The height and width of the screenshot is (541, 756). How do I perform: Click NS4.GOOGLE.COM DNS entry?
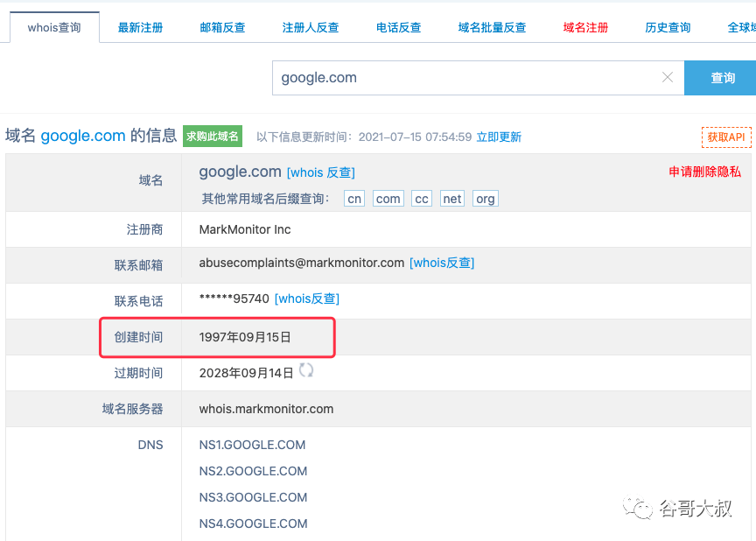click(253, 523)
